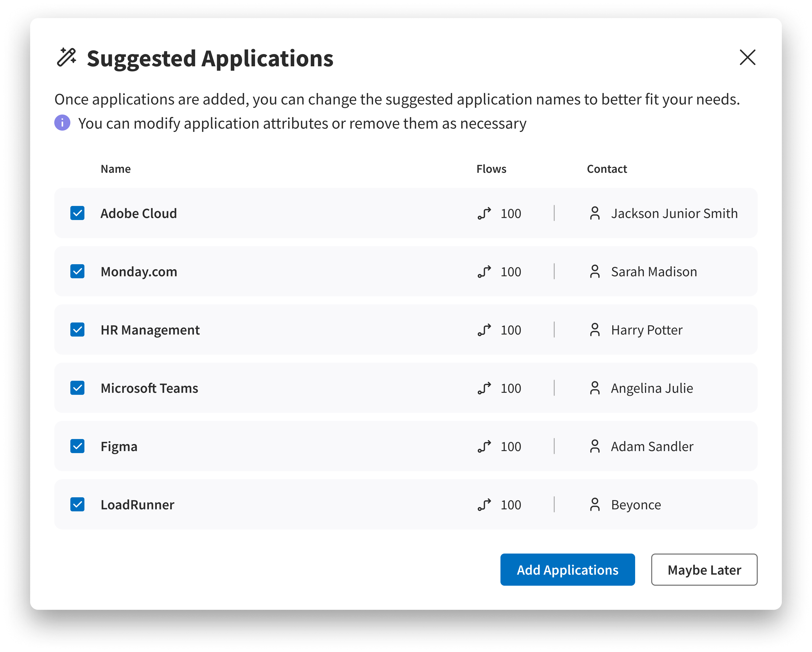Image resolution: width=812 pixels, height=652 pixels.
Task: Untick the Figma checkbox
Action: [77, 446]
